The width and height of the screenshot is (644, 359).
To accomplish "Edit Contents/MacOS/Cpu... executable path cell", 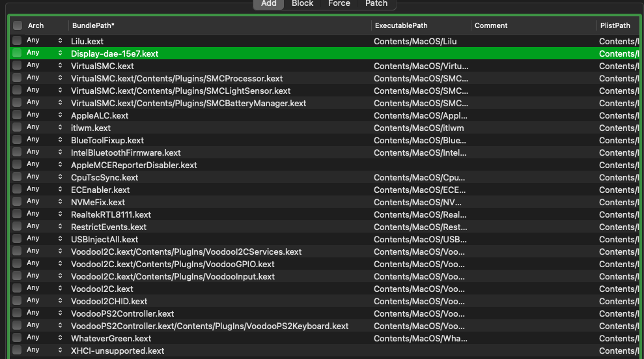I will (419, 177).
